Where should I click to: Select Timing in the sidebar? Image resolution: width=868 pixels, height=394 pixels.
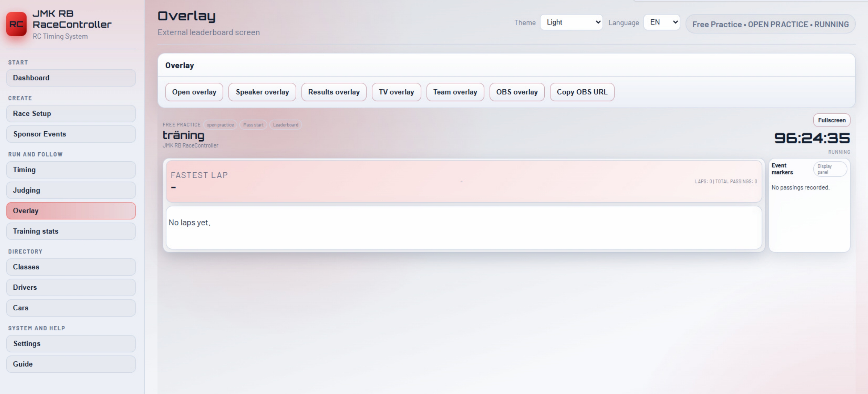click(x=71, y=170)
